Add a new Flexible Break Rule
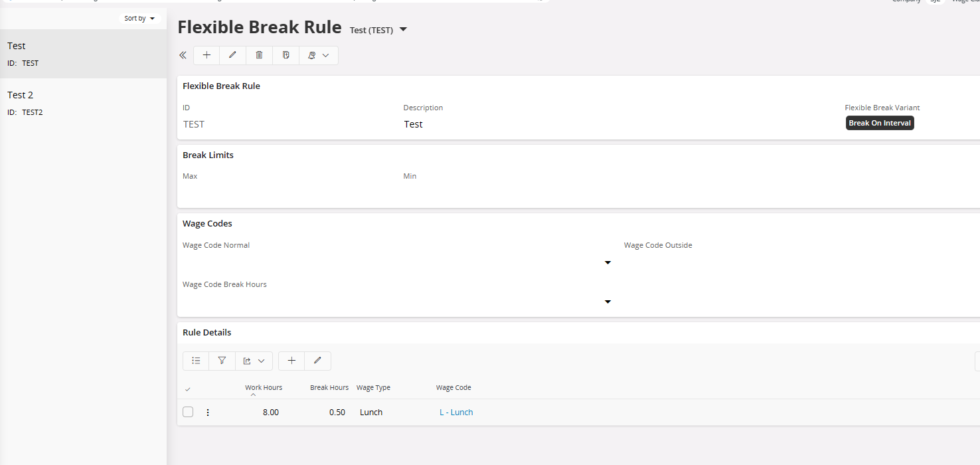Image resolution: width=980 pixels, height=465 pixels. coord(206,55)
